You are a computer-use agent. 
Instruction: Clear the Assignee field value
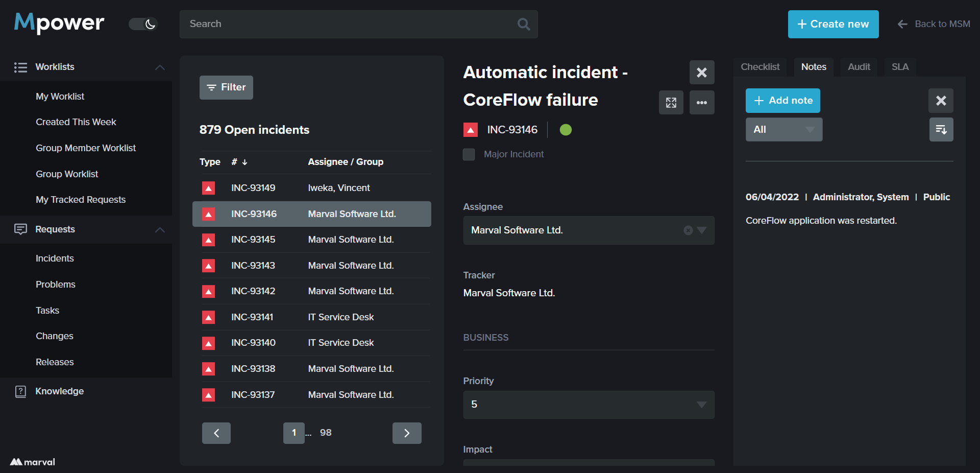click(688, 230)
